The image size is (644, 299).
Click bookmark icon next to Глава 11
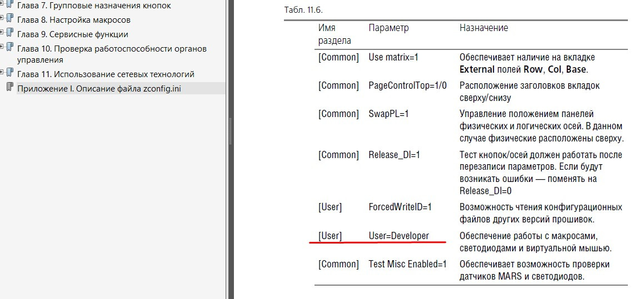10,73
